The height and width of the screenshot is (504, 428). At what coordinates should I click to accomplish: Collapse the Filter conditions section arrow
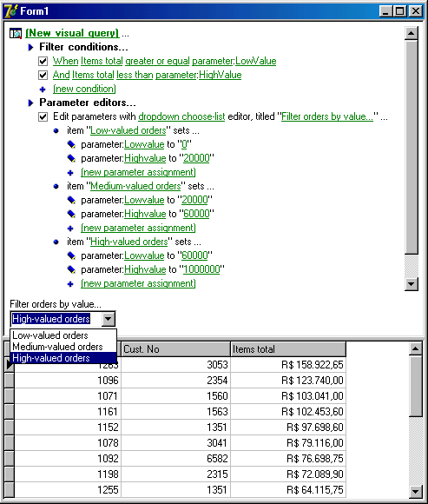(31, 47)
